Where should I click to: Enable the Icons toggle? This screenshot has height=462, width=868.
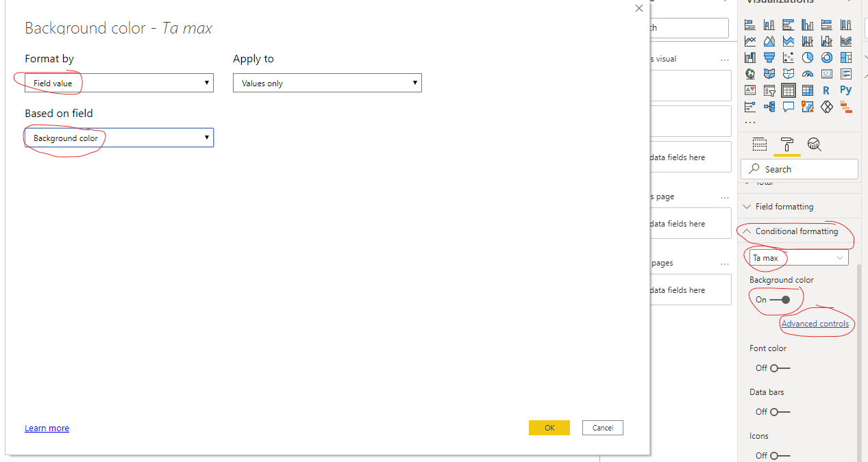pyautogui.click(x=780, y=455)
